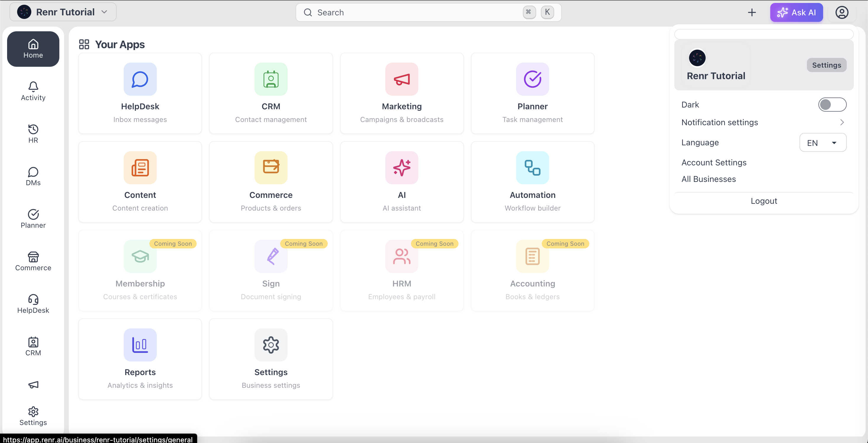Select All Businesses menu item
Viewport: 868px width, 443px height.
[x=708, y=179]
